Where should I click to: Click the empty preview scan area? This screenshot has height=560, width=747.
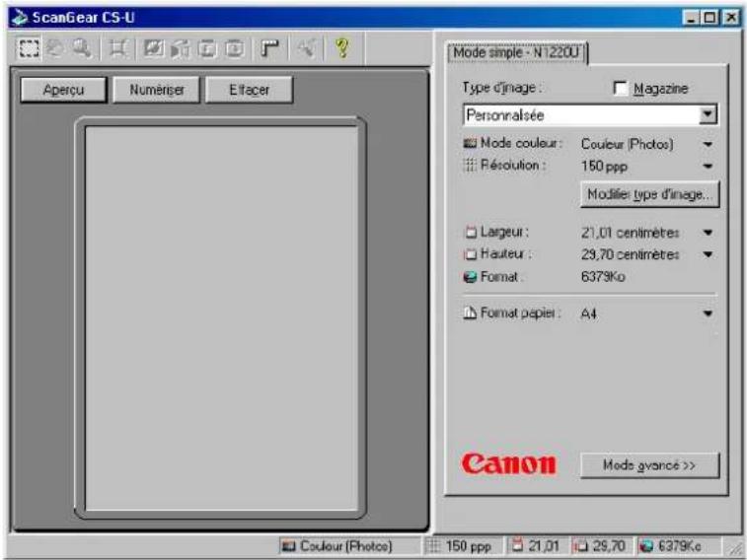[221, 318]
